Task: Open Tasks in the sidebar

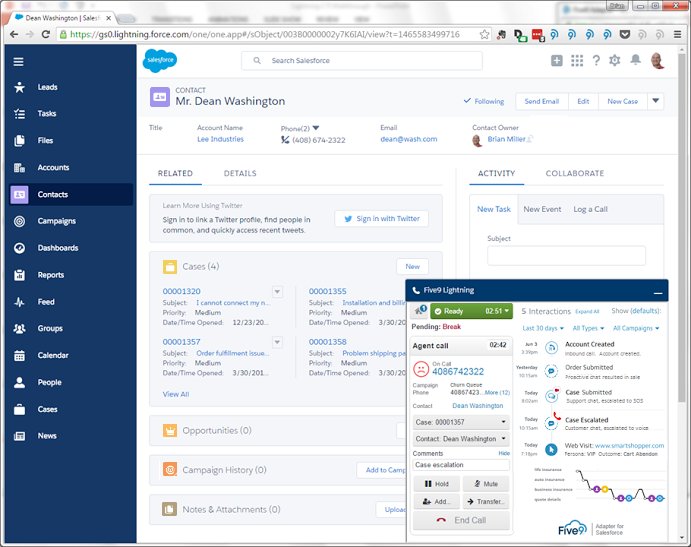Action: [46, 114]
